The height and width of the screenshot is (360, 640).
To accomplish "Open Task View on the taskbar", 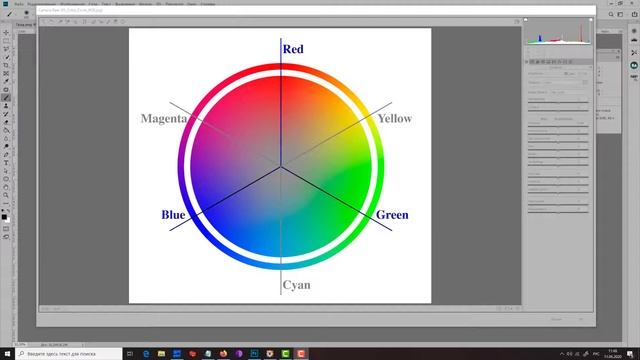I will 130,354.
